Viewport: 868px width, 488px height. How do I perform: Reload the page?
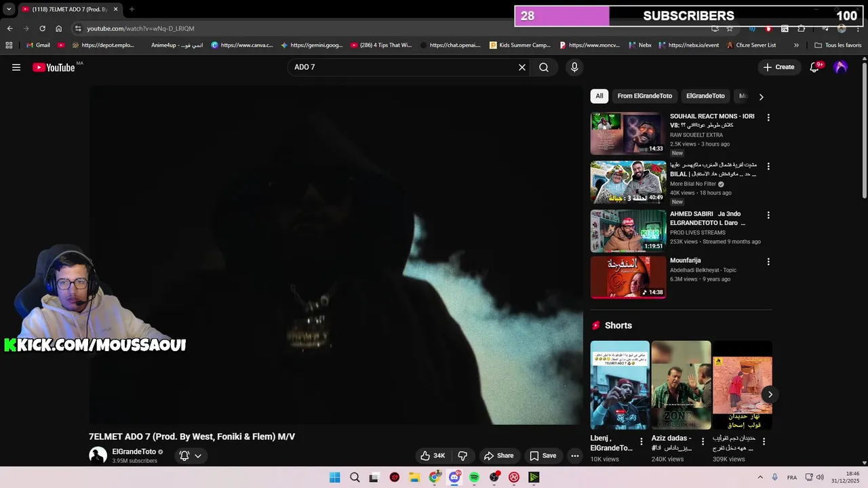click(42, 28)
